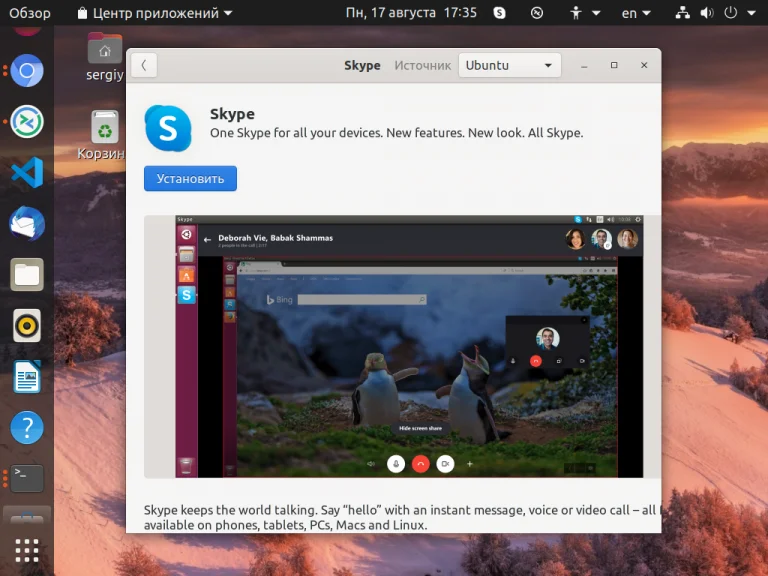Click the circular tray indicator next to Skype
768x576 pixels.
coord(537,13)
